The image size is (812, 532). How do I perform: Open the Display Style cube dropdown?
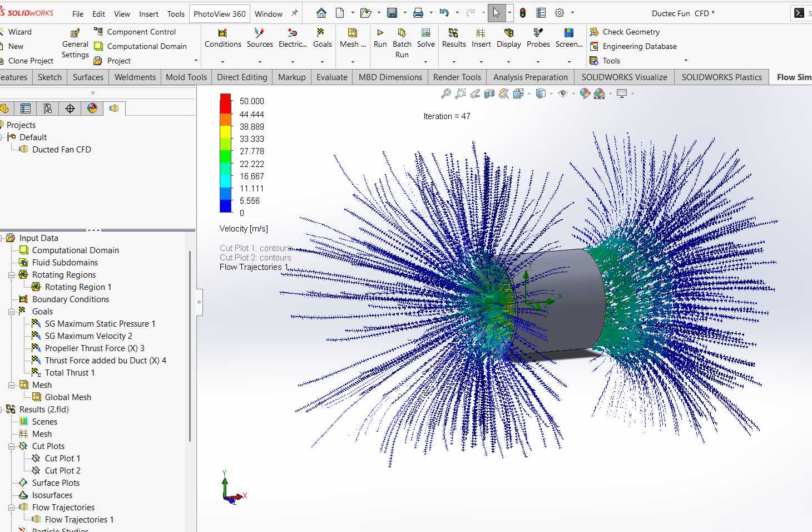click(551, 93)
